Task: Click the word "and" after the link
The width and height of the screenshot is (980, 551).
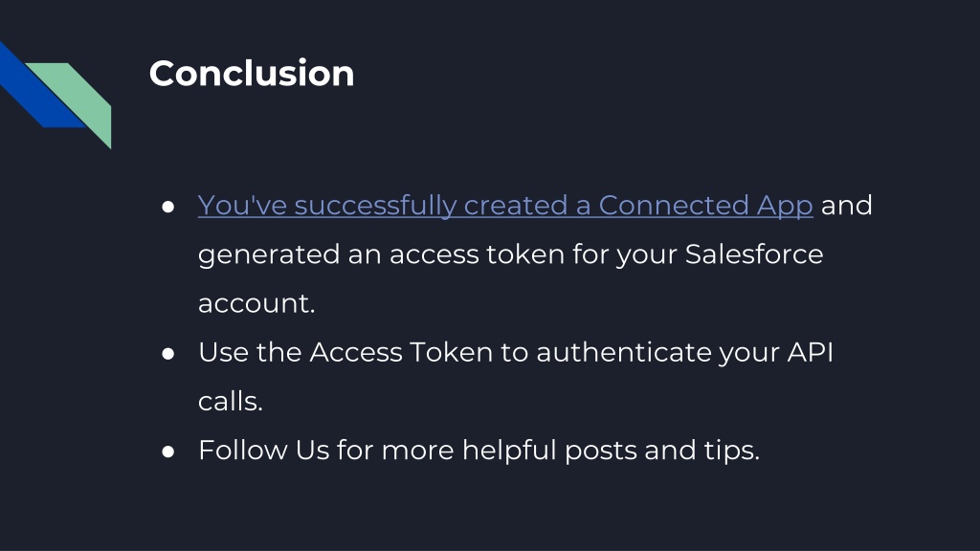Action: tap(846, 206)
